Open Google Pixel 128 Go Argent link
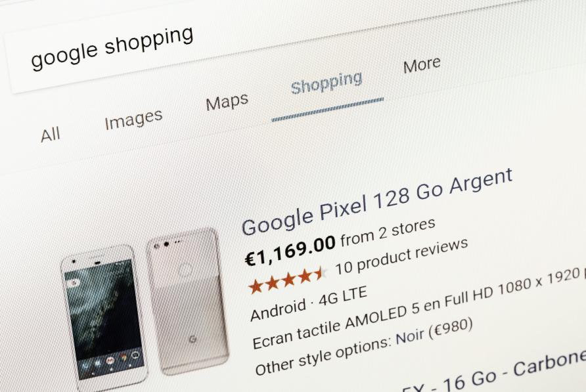 (376, 202)
